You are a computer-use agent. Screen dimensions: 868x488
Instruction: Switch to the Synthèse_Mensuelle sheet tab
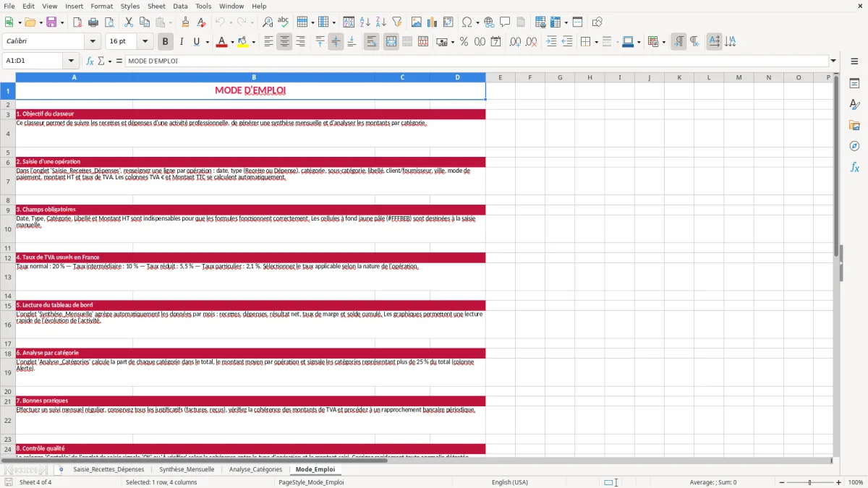click(187, 469)
